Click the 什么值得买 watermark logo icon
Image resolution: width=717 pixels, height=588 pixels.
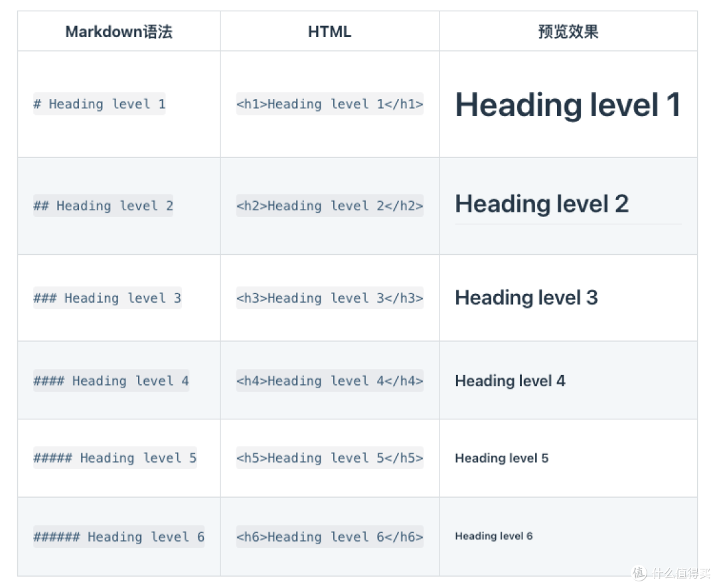tap(639, 573)
